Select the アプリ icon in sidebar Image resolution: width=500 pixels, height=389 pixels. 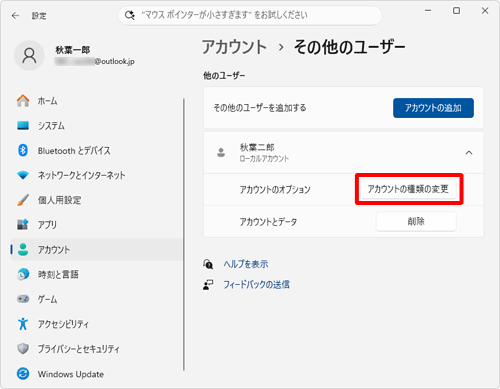(x=23, y=224)
